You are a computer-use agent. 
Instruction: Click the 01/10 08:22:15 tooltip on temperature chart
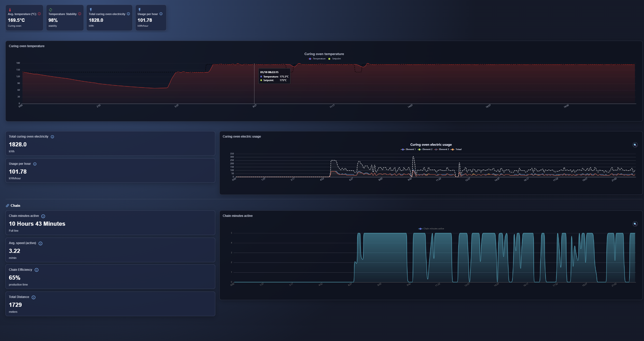274,76
